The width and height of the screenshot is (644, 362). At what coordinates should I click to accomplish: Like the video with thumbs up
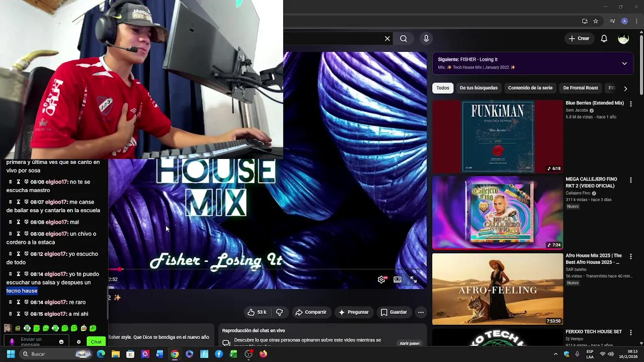pyautogui.click(x=257, y=312)
